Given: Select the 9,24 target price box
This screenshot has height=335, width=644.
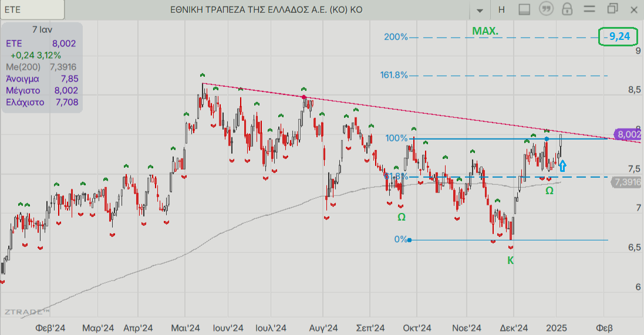Looking at the screenshot, I should click(x=619, y=36).
